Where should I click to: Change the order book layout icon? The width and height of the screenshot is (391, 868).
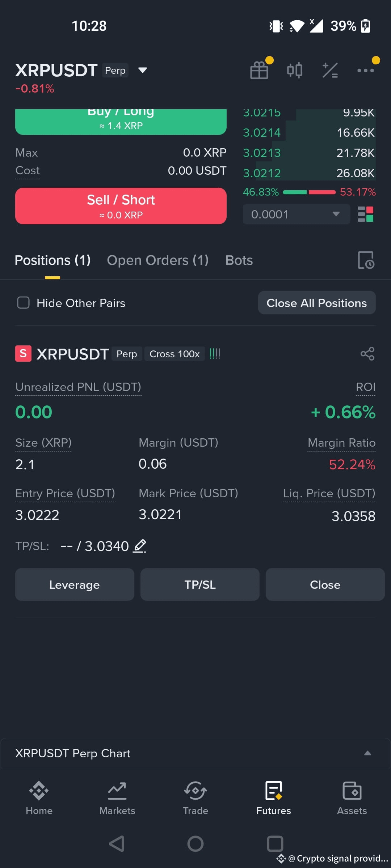click(x=366, y=214)
